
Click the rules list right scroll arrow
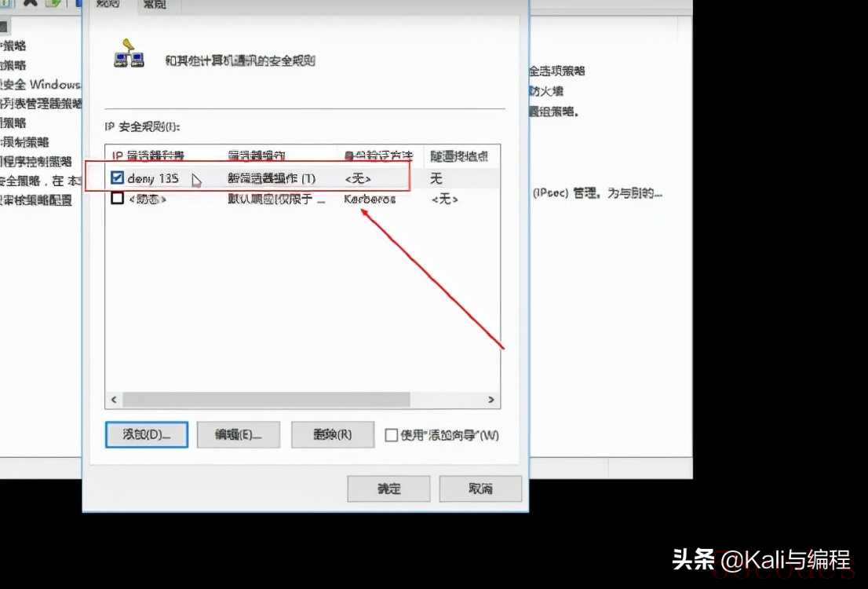(491, 400)
